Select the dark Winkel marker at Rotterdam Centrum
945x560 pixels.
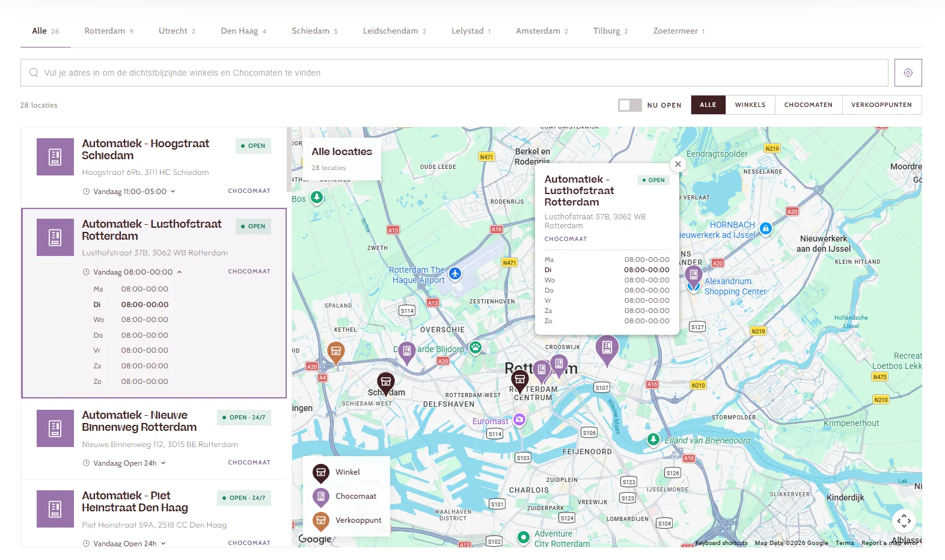pyautogui.click(x=520, y=381)
